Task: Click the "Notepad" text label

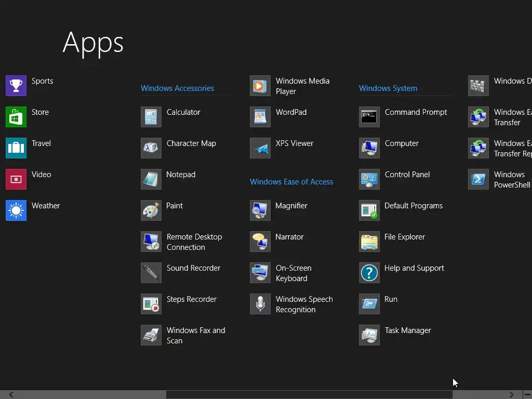Action: click(x=181, y=175)
